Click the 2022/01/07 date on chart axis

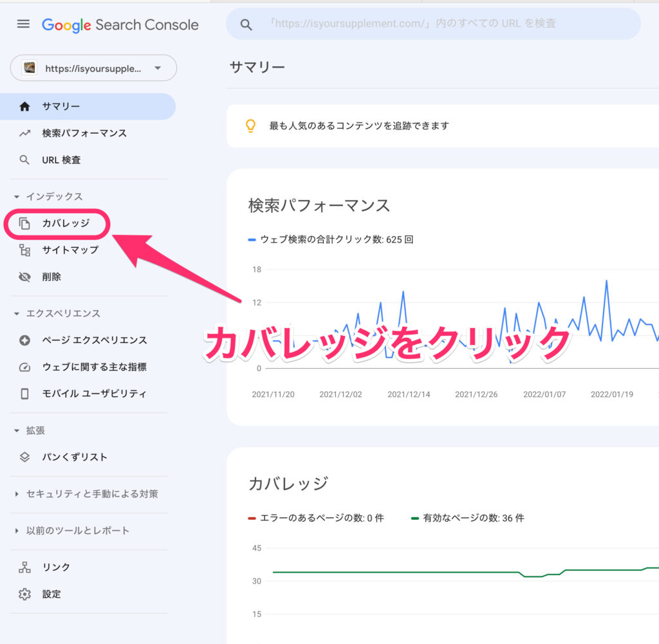click(x=544, y=394)
